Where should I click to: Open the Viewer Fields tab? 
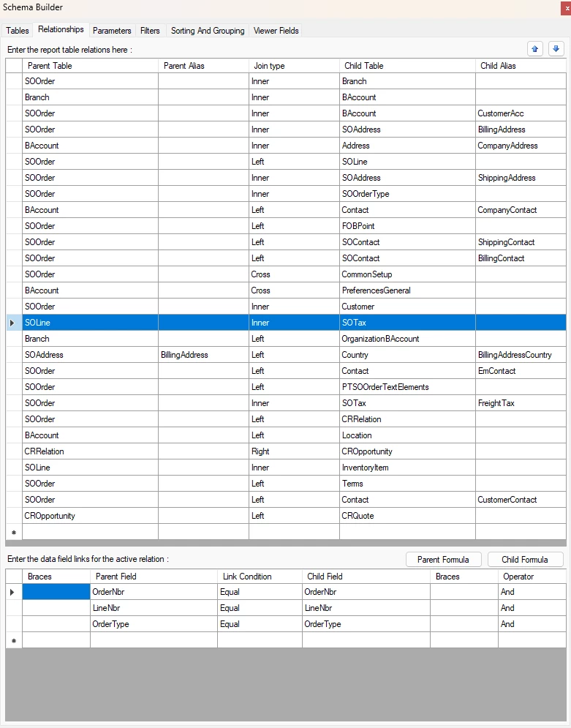(276, 31)
